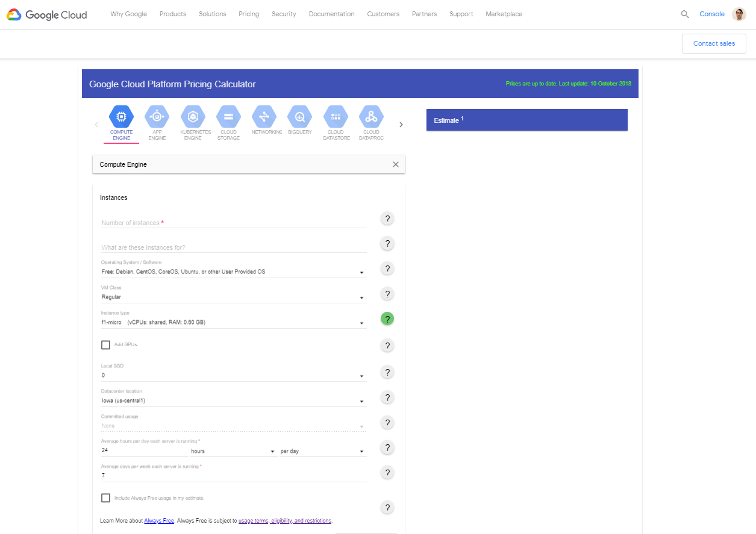This screenshot has height=534, width=756.
Task: Open help for Committed usage
Action: (387, 423)
